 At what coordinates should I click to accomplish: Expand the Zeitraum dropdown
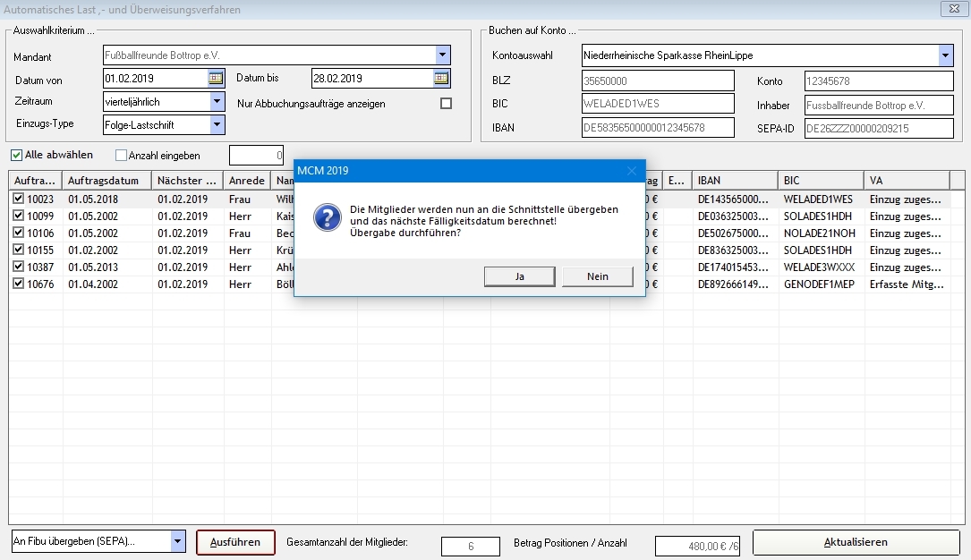click(217, 101)
